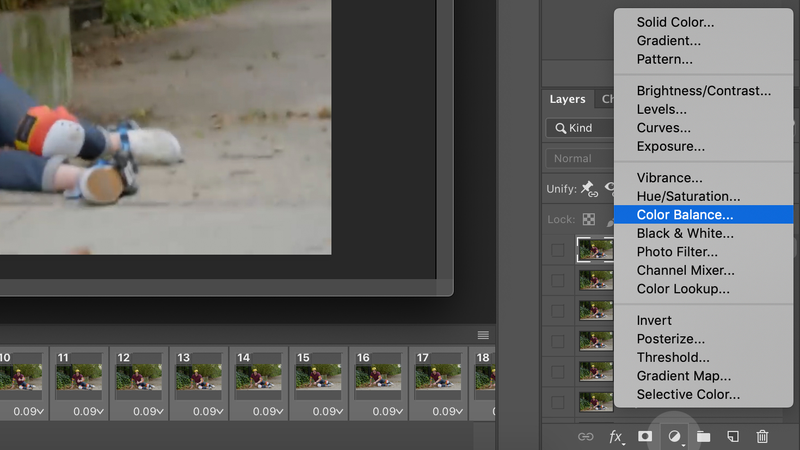Viewport: 800px width, 450px height.
Task: Toggle visibility of the fifth layer row
Action: 558,372
